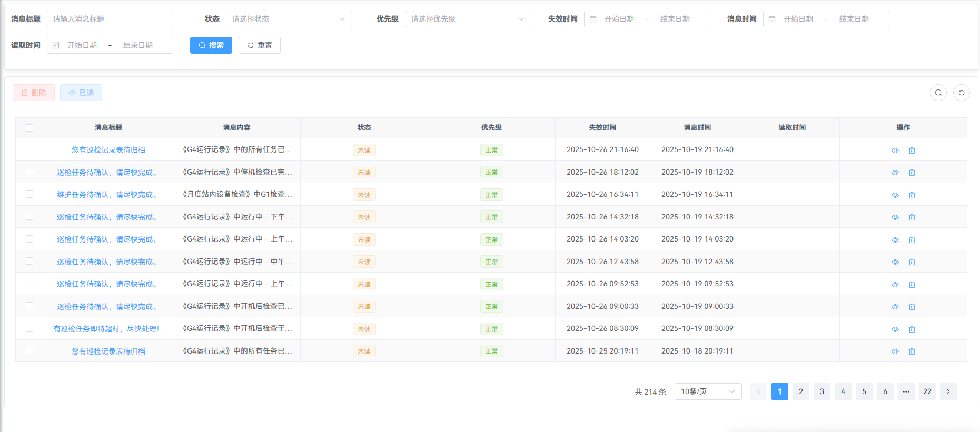
Task: Click trash icon in 有巡检任务即将超时 row
Action: click(912, 329)
